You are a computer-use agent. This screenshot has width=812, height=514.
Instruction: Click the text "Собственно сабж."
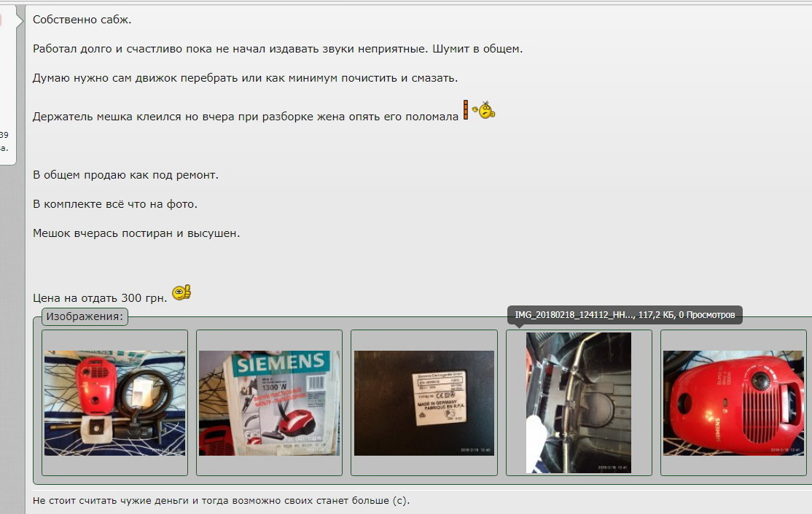tap(82, 20)
